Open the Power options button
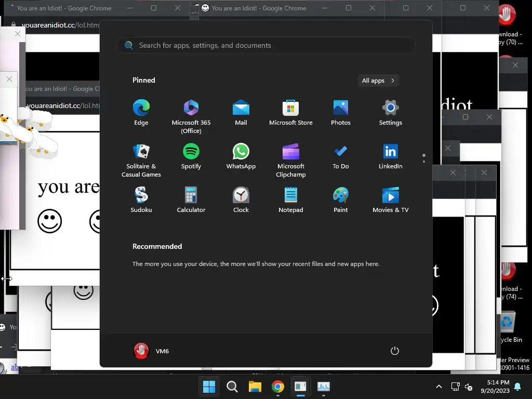Image resolution: width=532 pixels, height=399 pixels. [x=395, y=351]
